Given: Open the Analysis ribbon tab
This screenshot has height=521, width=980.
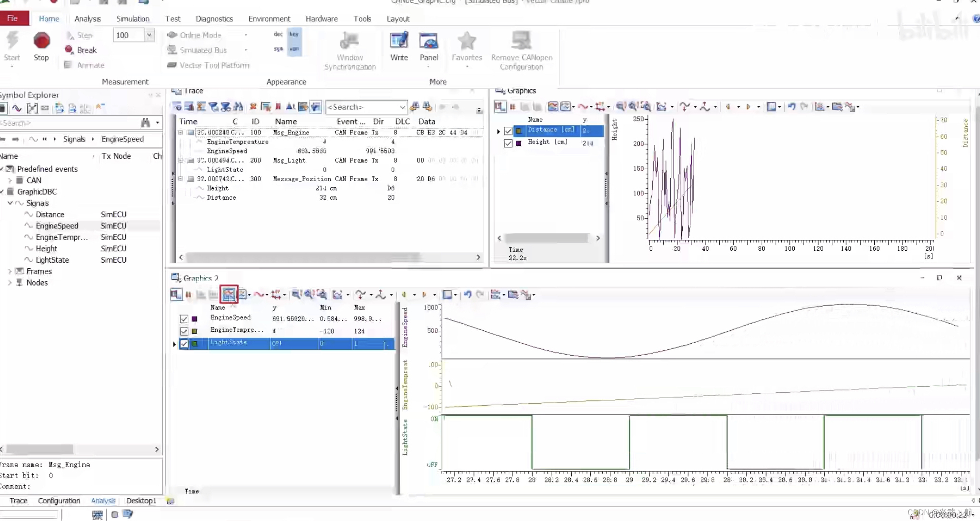Looking at the screenshot, I should [x=88, y=19].
